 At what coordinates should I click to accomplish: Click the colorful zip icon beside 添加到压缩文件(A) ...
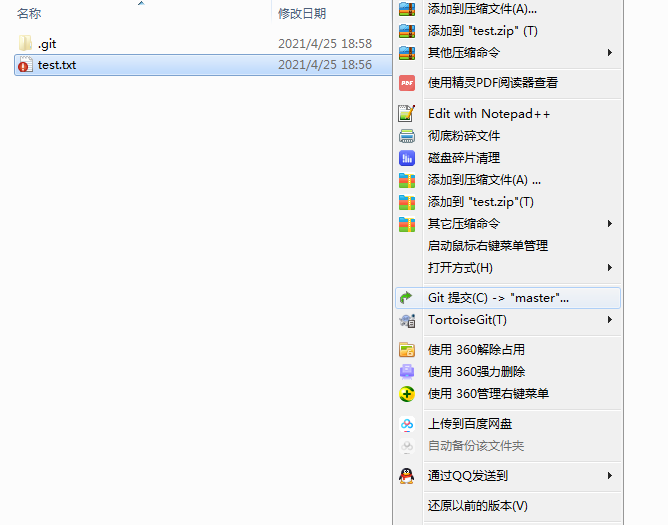coord(407,180)
